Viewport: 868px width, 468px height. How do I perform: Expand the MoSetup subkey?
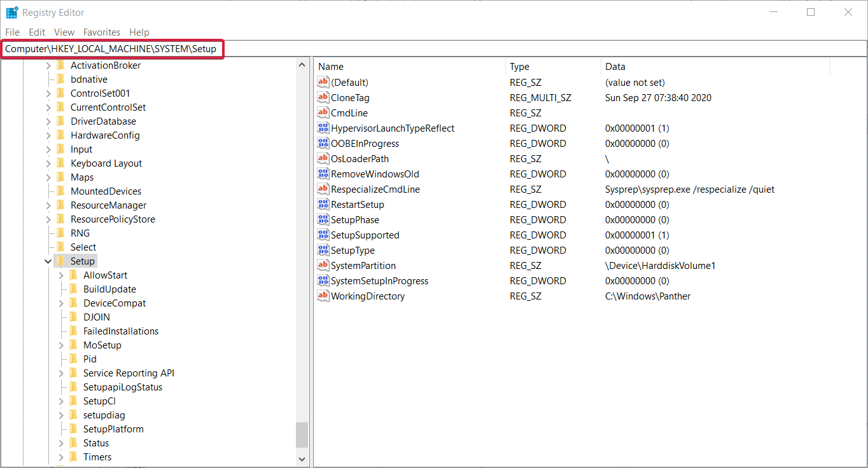61,345
